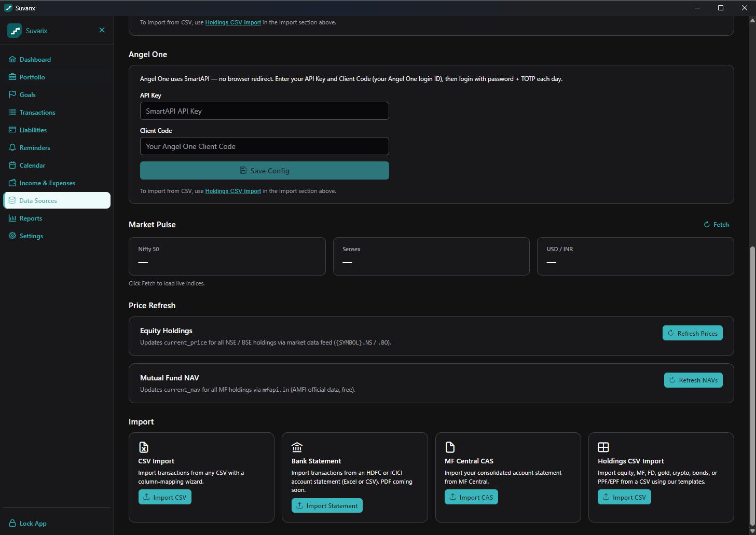Image resolution: width=756 pixels, height=535 pixels.
Task: Open Calendar from sidebar
Action: [x=57, y=165]
